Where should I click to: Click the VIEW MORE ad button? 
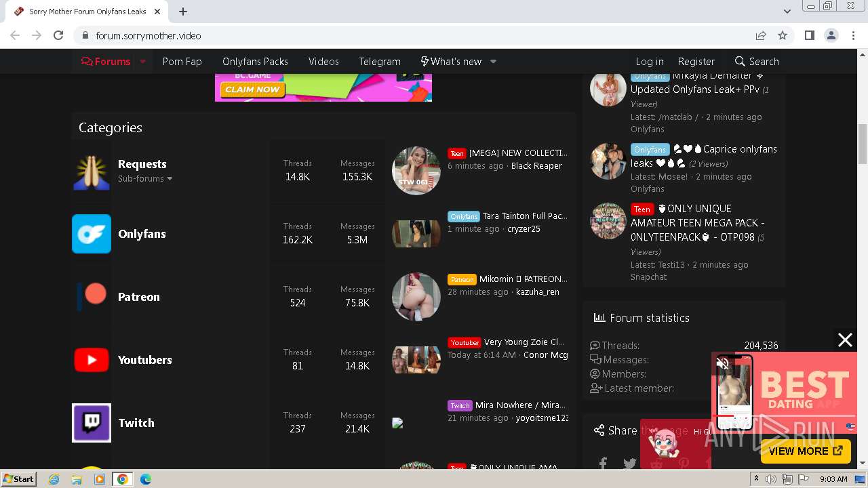806,451
